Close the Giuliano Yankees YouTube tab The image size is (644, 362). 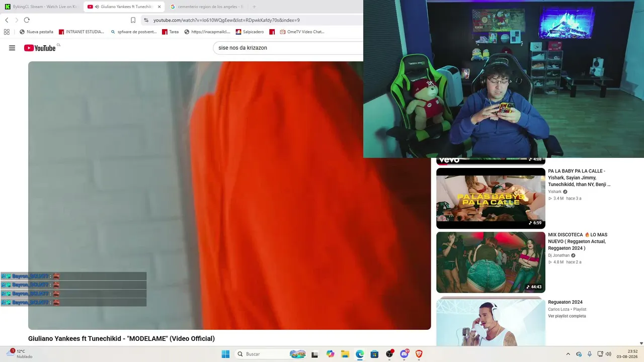pos(159,7)
